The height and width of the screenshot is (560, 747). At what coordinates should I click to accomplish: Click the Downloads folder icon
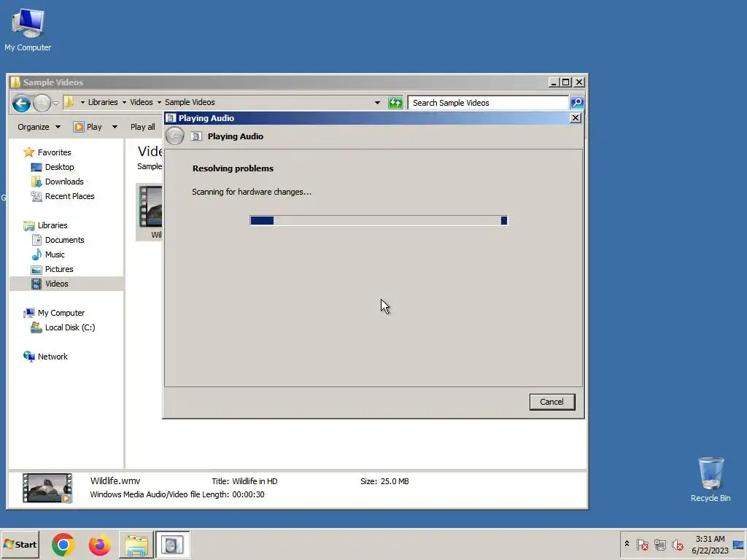click(36, 182)
